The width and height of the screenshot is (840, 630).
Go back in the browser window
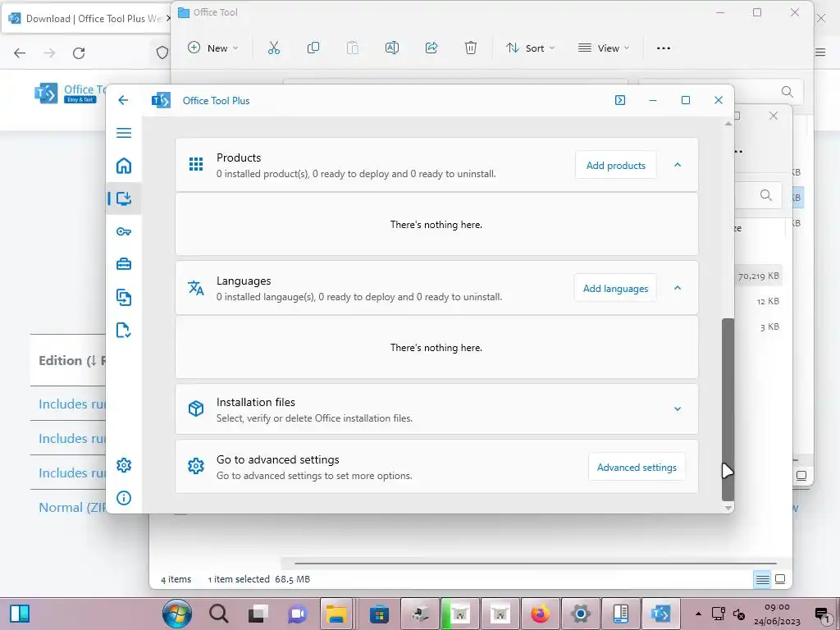(20, 53)
